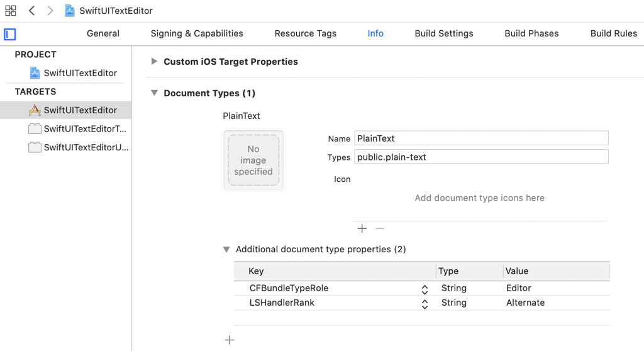This screenshot has height=351, width=644.
Task: Click the Name field containing PlainText
Action: pos(481,138)
